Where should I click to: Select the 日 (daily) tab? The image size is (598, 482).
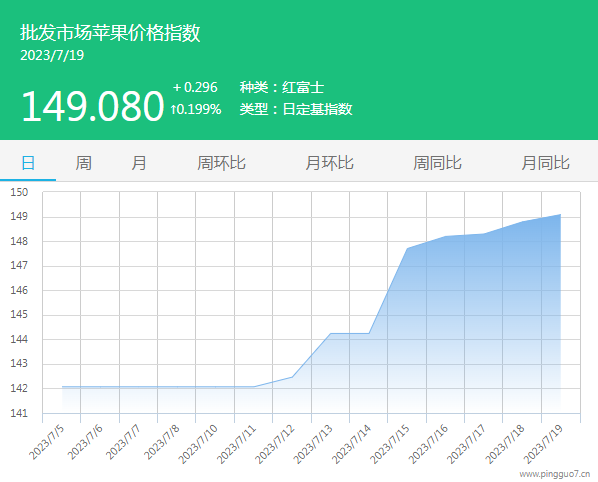coord(28,163)
